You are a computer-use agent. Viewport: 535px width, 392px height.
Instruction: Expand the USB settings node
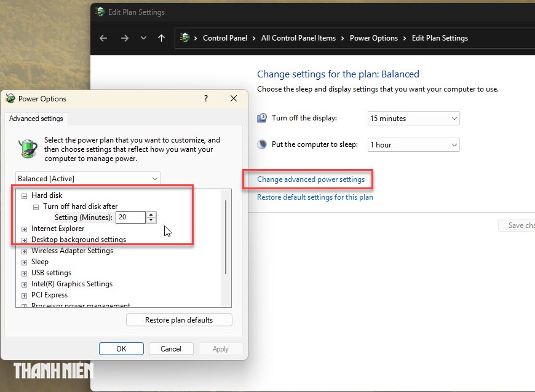click(24, 273)
